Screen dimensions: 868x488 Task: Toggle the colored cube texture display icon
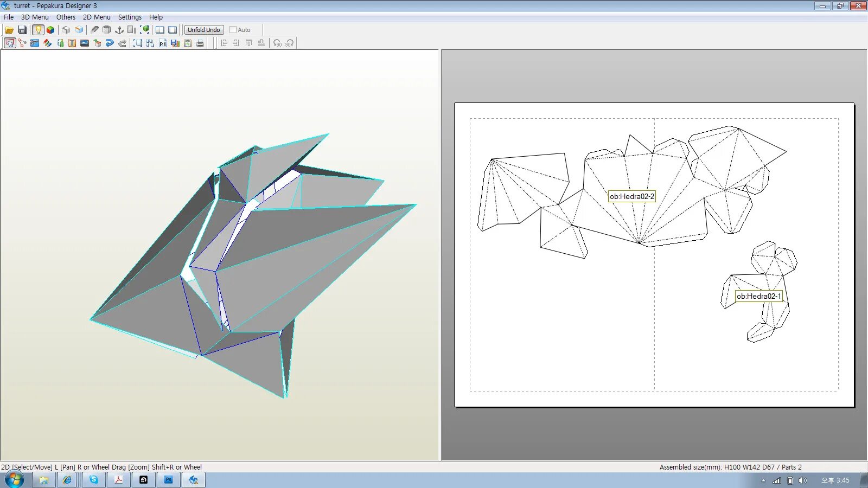tap(50, 30)
